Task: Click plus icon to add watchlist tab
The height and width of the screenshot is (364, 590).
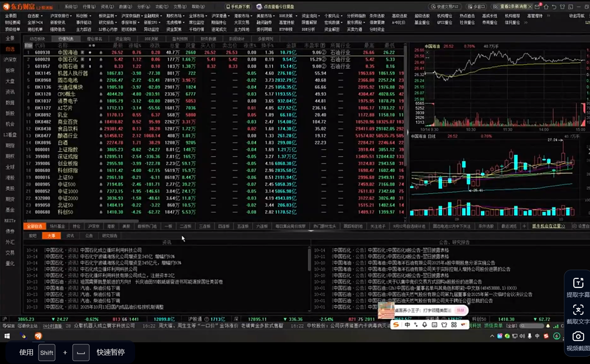Action: tap(524, 226)
